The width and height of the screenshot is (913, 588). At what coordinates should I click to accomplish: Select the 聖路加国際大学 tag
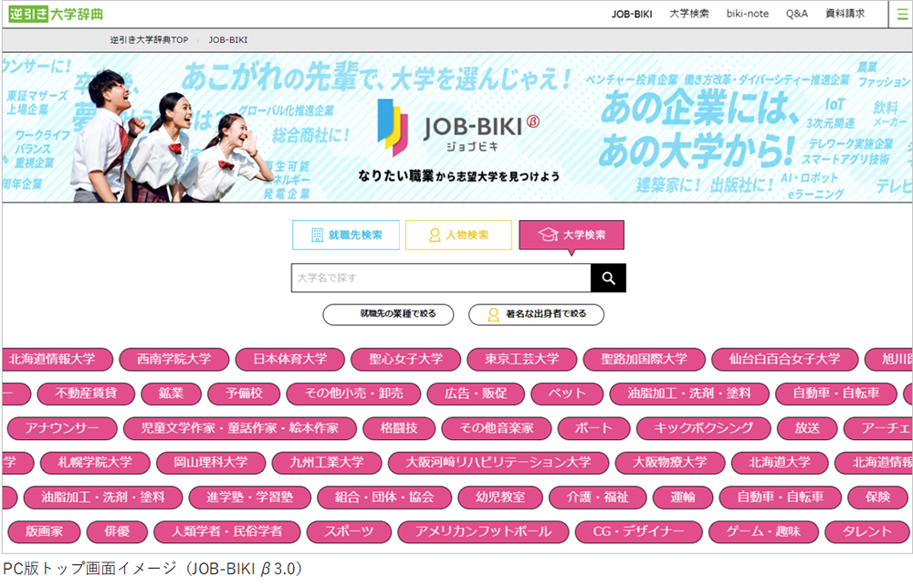click(644, 359)
